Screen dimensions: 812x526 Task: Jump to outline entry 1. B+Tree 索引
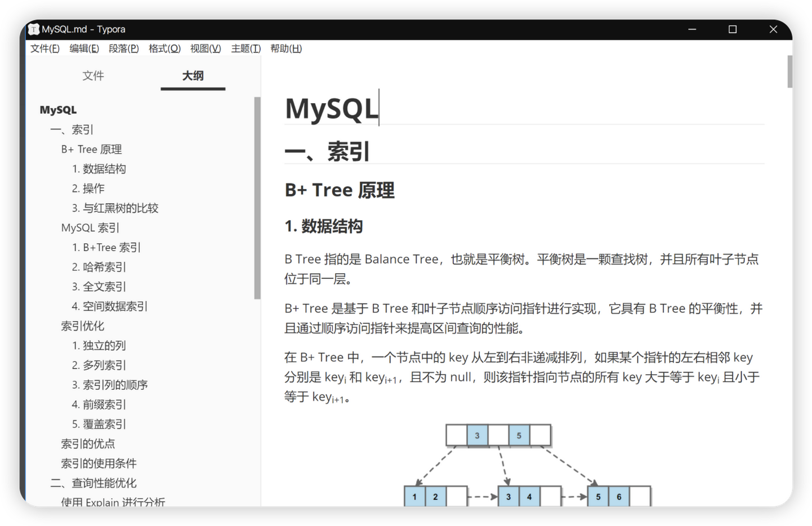tap(106, 247)
